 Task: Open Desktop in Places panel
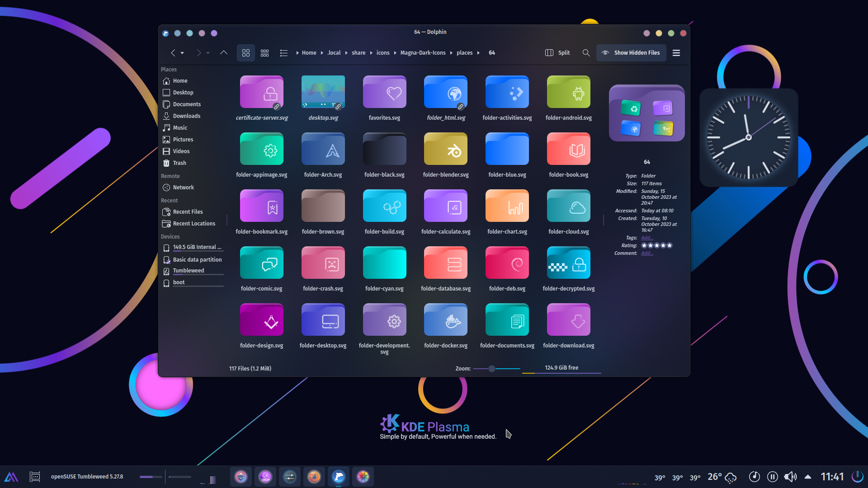coord(193,93)
